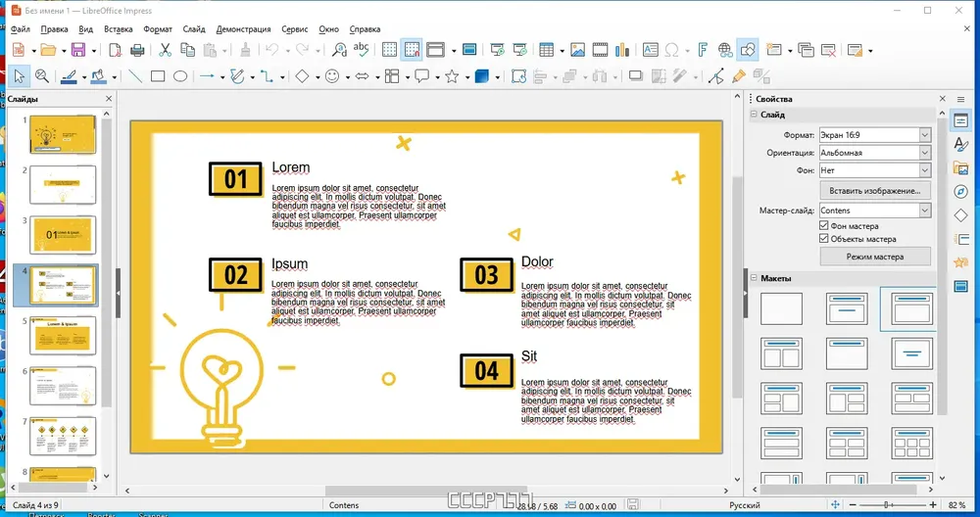Image resolution: width=980 pixels, height=517 pixels.
Task: Insert an image
Action: click(x=577, y=50)
